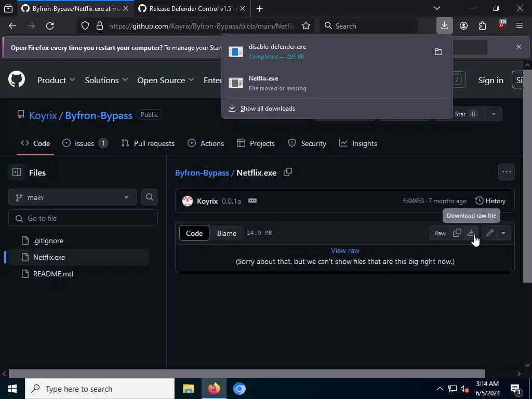The image size is (532, 399).
Task: Open the extensions puzzle icon
Action: (x=482, y=26)
